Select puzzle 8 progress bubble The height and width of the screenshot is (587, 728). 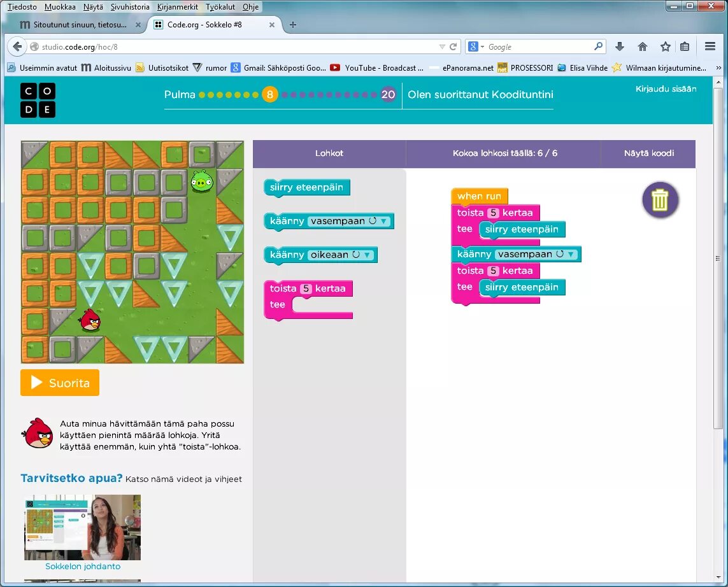270,95
